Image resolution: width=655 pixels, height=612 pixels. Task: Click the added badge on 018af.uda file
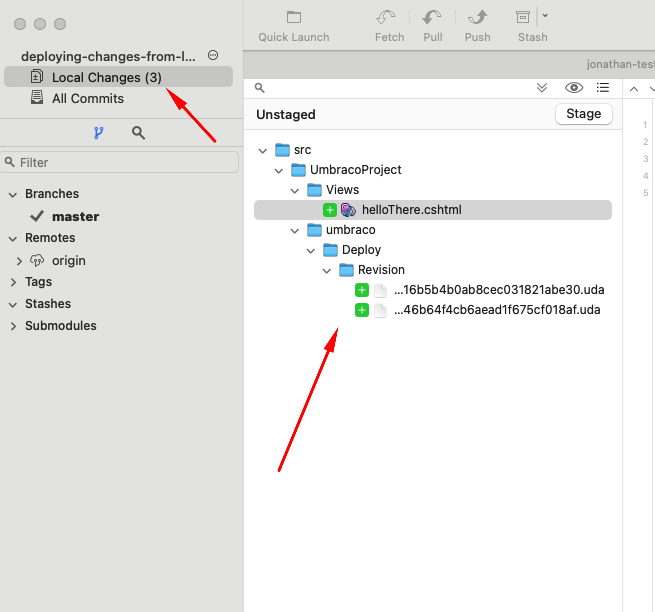pyautogui.click(x=362, y=310)
